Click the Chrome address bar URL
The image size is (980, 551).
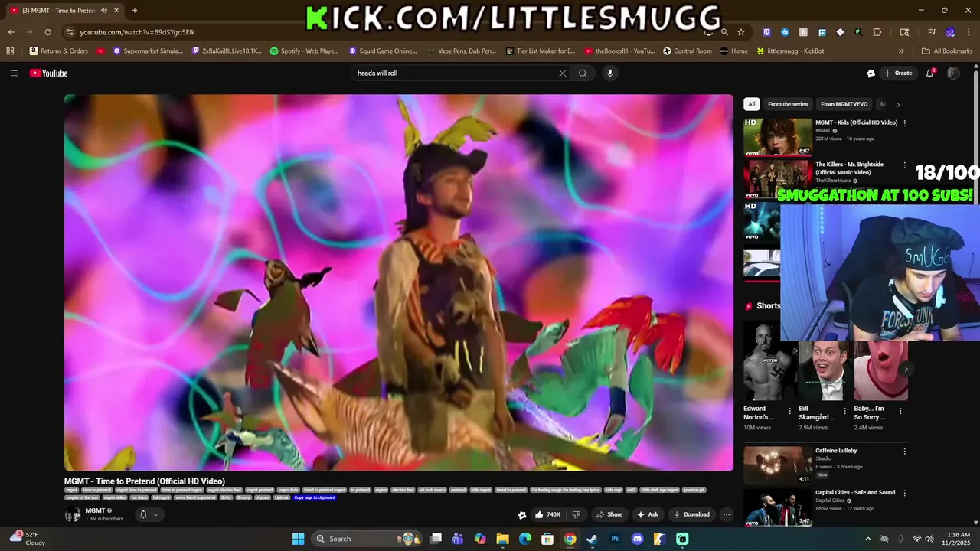coord(137,32)
